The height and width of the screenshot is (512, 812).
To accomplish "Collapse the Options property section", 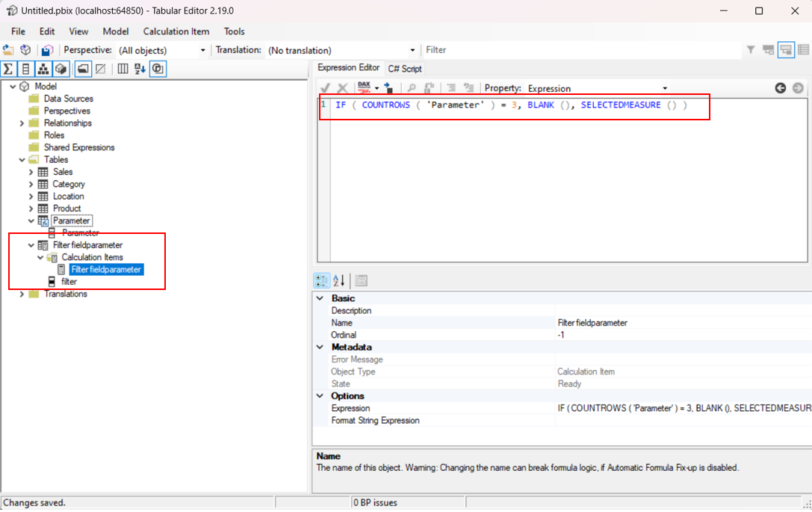I will pos(320,396).
